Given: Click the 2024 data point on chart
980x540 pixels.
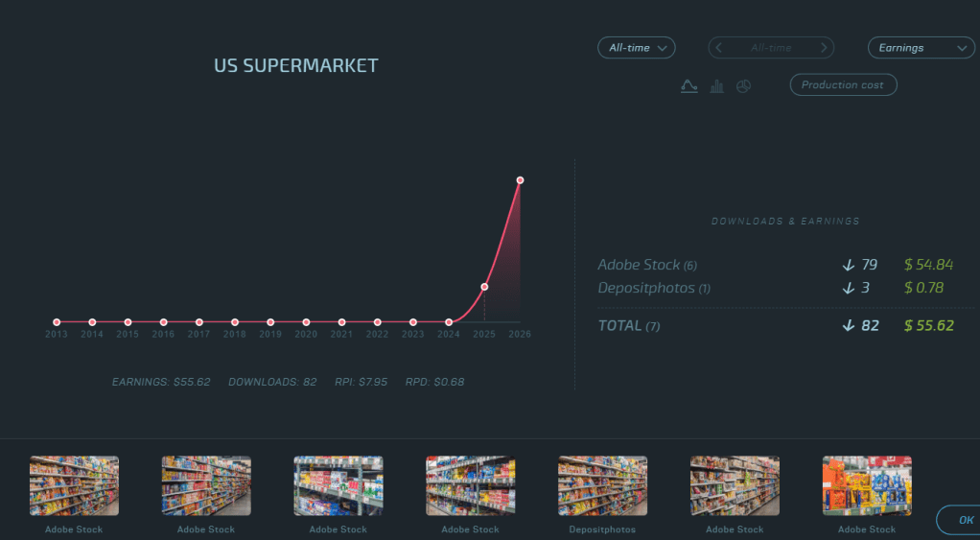Looking at the screenshot, I should (449, 322).
